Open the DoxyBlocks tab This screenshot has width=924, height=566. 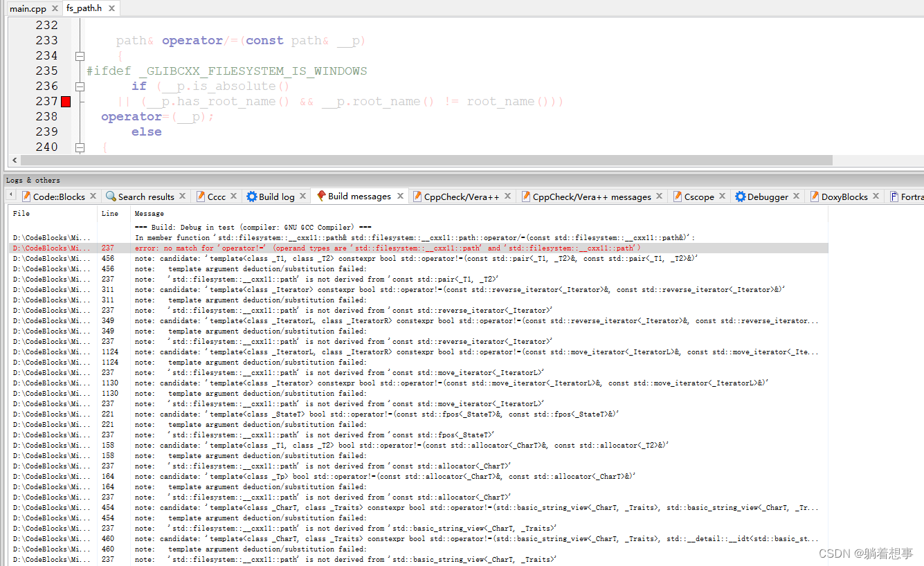click(x=844, y=197)
